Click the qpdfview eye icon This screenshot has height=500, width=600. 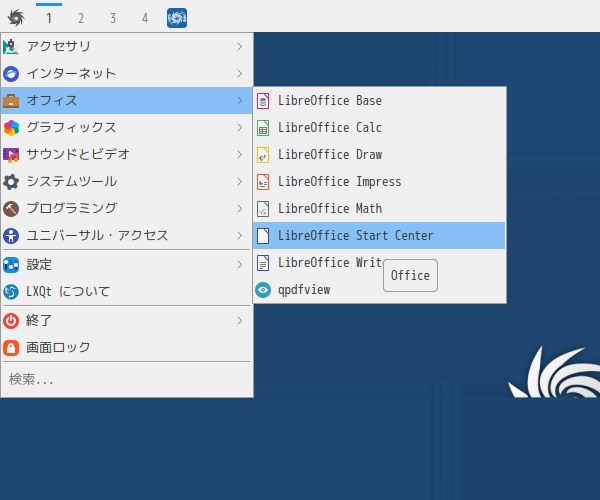263,290
